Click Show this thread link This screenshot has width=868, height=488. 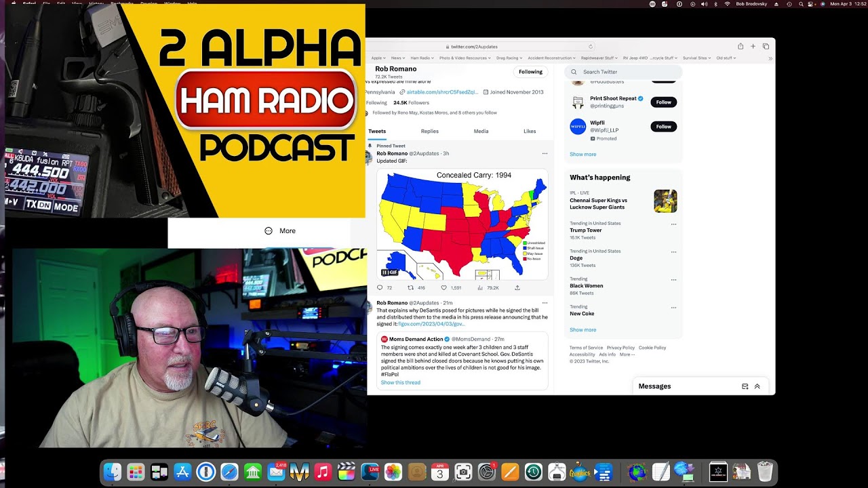[400, 383]
